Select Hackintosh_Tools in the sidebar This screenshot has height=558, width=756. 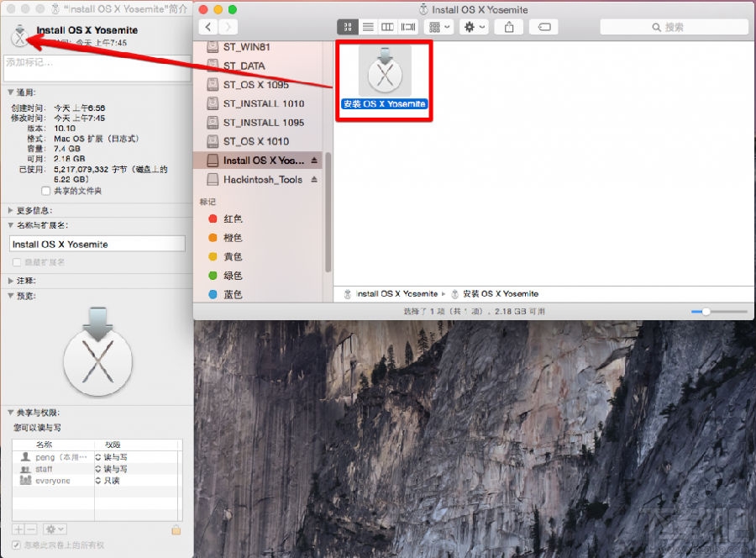pos(252,178)
